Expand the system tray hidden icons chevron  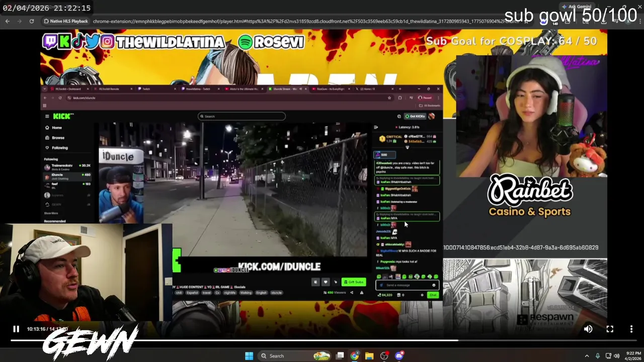(x=587, y=356)
